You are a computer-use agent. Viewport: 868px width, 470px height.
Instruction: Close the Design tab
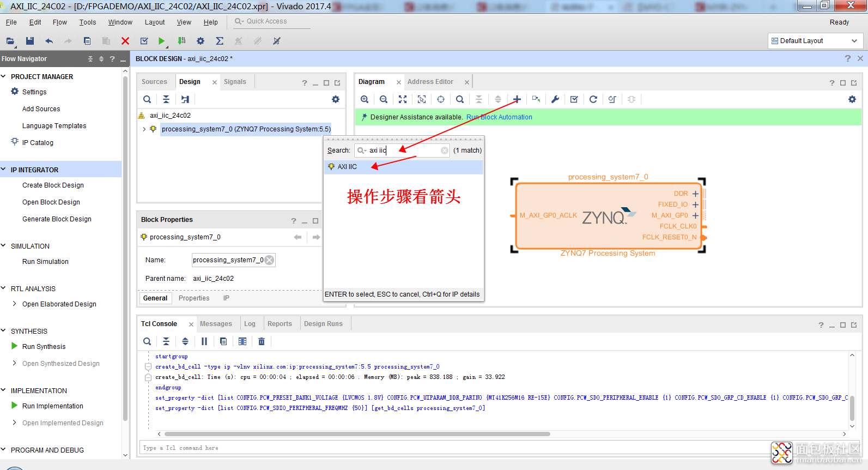215,82
